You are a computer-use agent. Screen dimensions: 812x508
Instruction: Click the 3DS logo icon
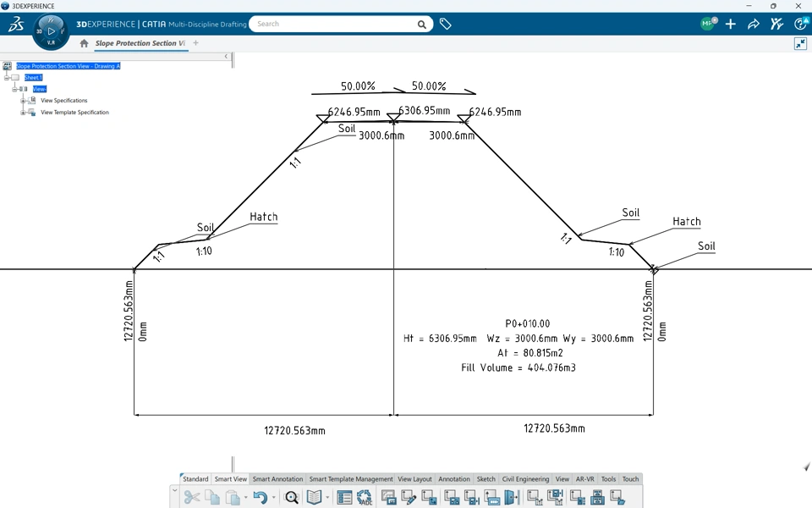click(x=15, y=24)
